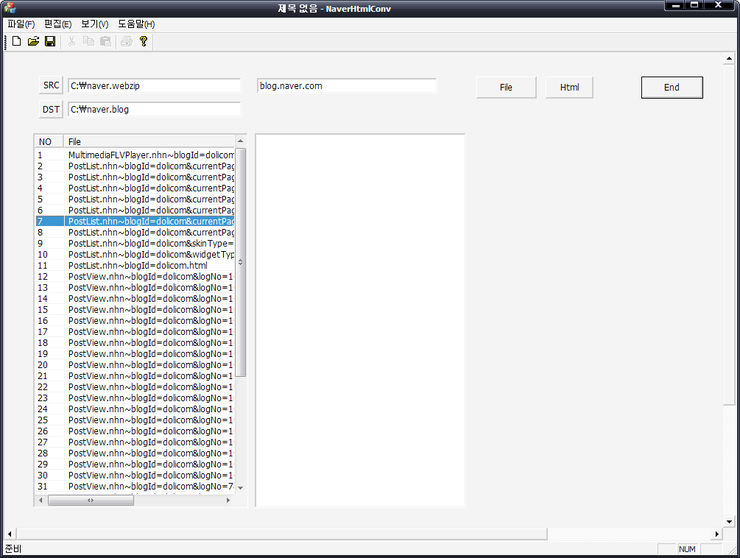Click file list horizontal scrollbar thumb
740x558 pixels.
tap(91, 500)
